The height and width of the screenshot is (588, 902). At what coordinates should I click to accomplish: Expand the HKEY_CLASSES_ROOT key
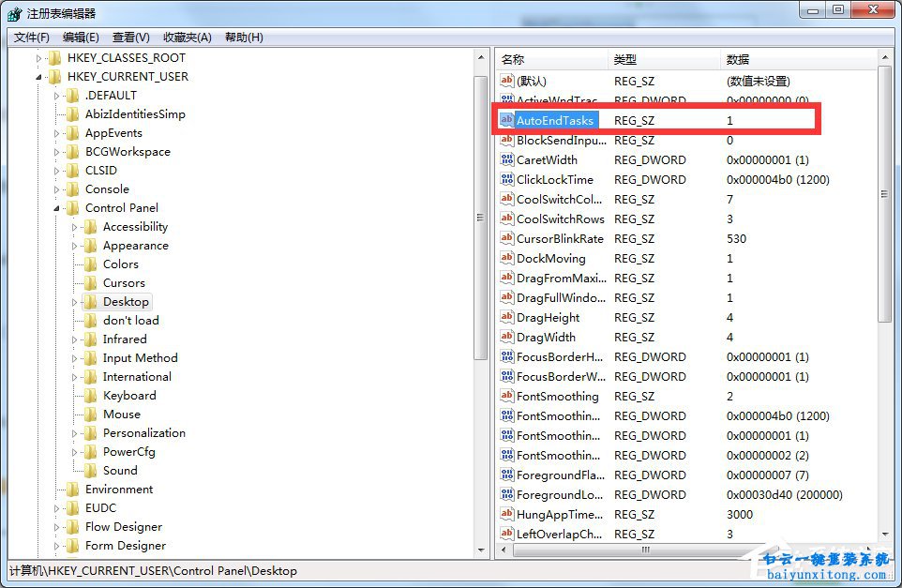[x=38, y=57]
